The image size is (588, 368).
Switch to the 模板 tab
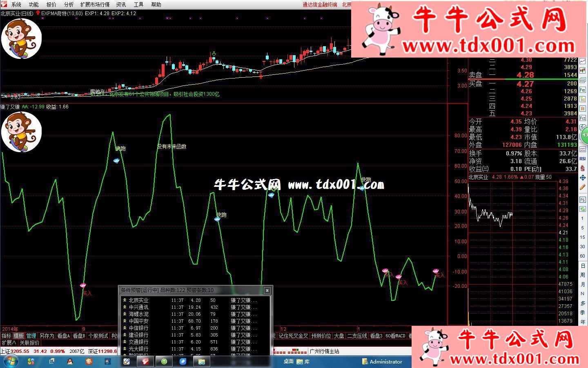click(19, 336)
